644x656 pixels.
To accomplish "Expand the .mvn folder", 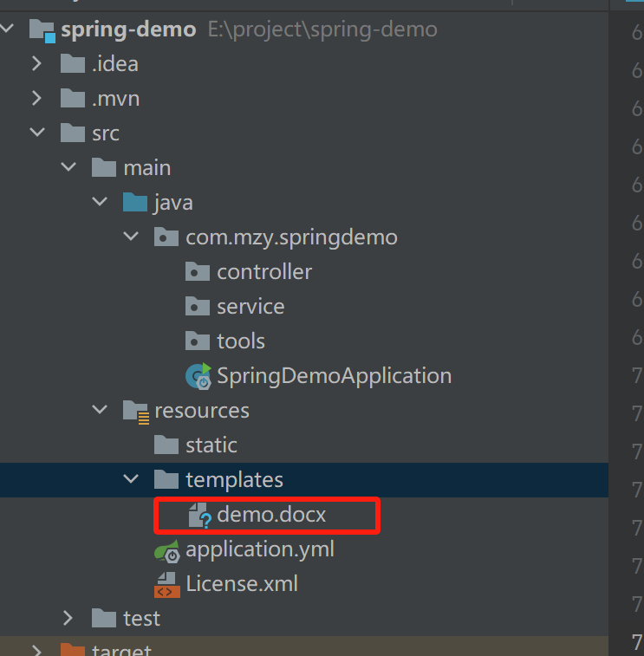I will pos(36,99).
